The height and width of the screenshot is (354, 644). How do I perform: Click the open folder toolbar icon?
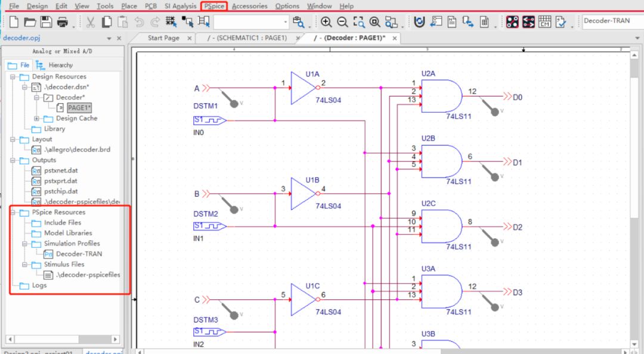pyautogui.click(x=30, y=22)
